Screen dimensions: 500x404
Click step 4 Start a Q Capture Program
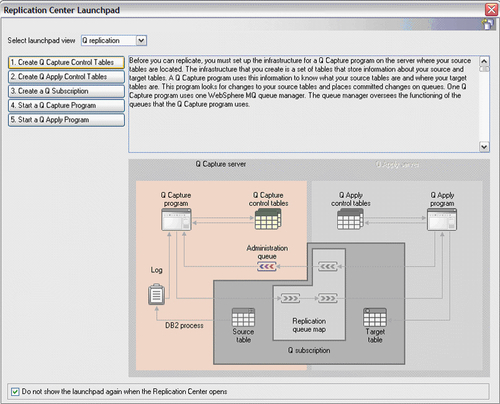[66, 105]
